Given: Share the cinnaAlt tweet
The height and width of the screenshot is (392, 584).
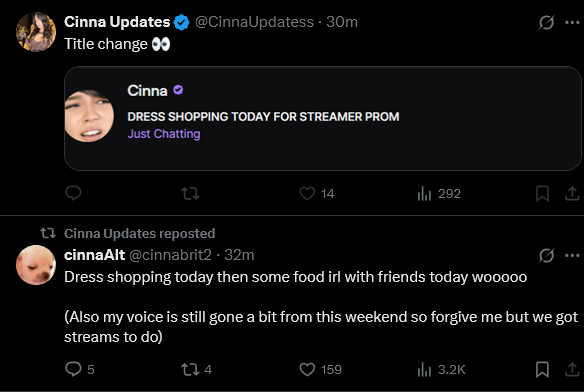Looking at the screenshot, I should click(572, 369).
